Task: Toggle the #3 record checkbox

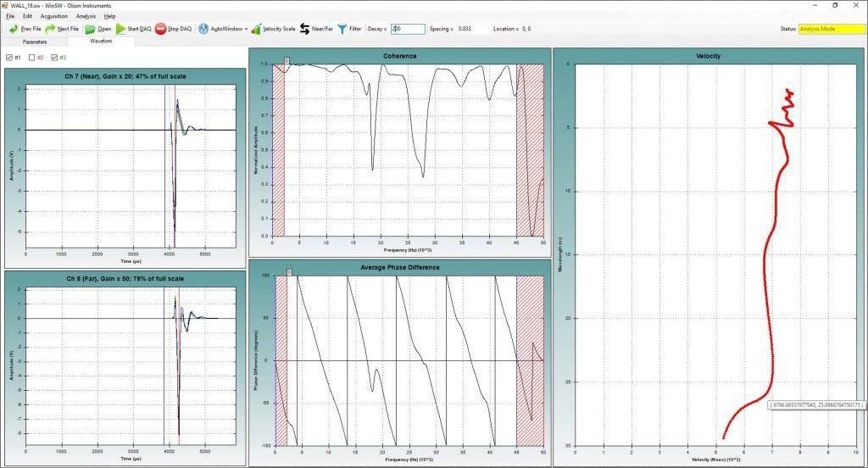Action: 55,58
